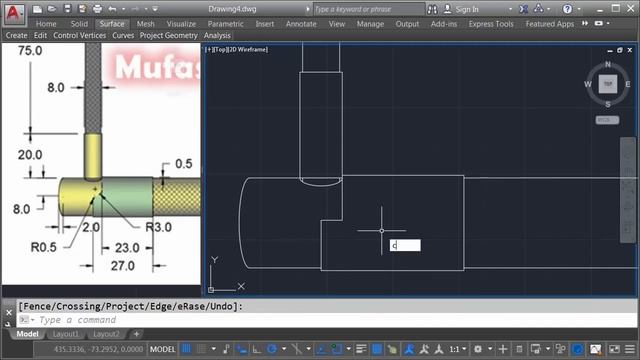Click the Undo arrow icon

coord(112,9)
